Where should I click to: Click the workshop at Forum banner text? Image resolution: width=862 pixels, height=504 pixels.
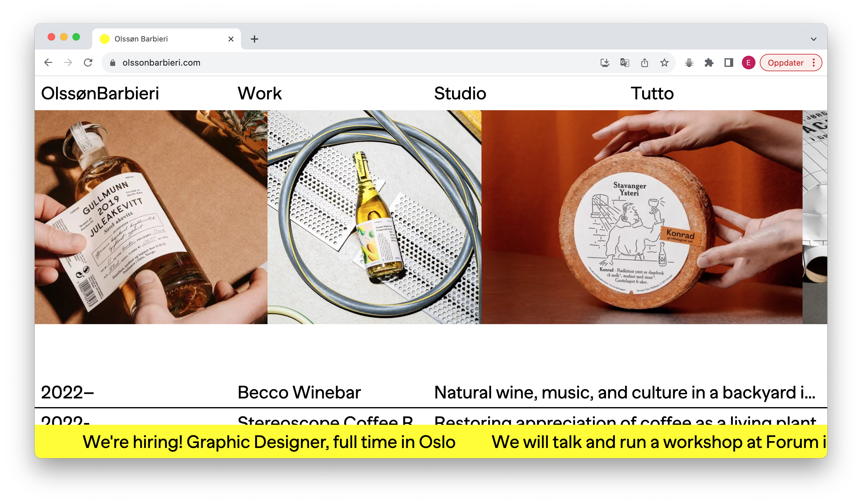659,442
